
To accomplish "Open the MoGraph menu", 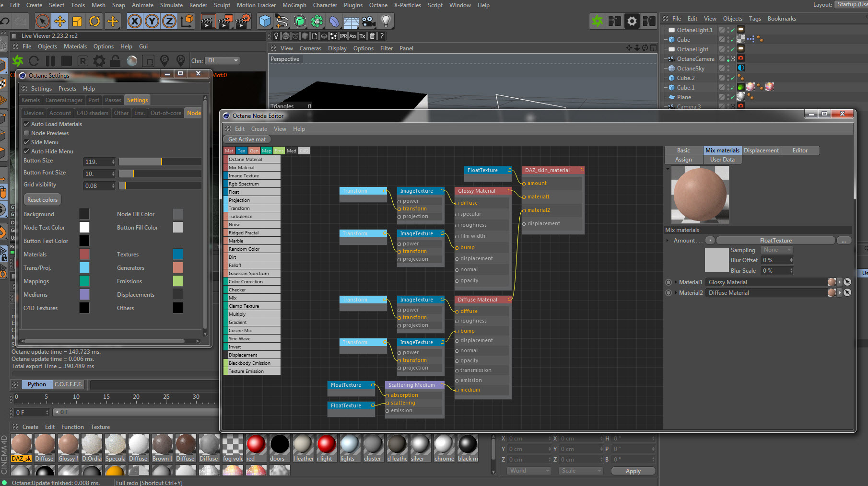I will pos(294,5).
